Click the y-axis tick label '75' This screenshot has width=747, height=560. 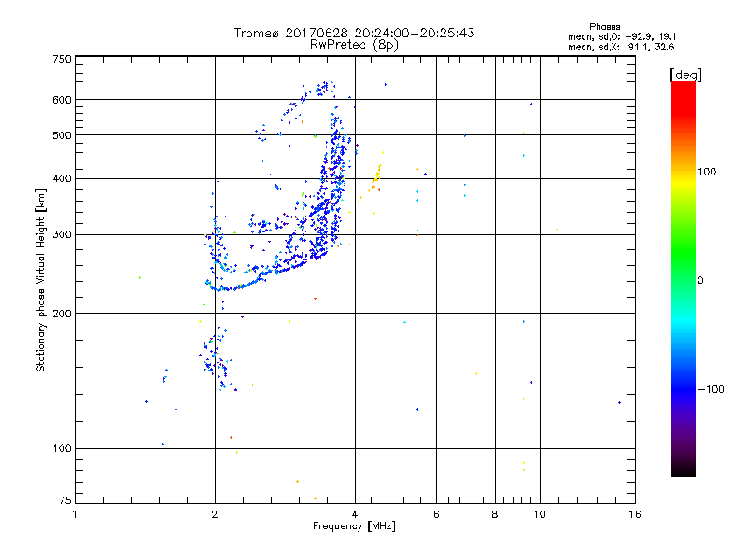click(x=65, y=500)
